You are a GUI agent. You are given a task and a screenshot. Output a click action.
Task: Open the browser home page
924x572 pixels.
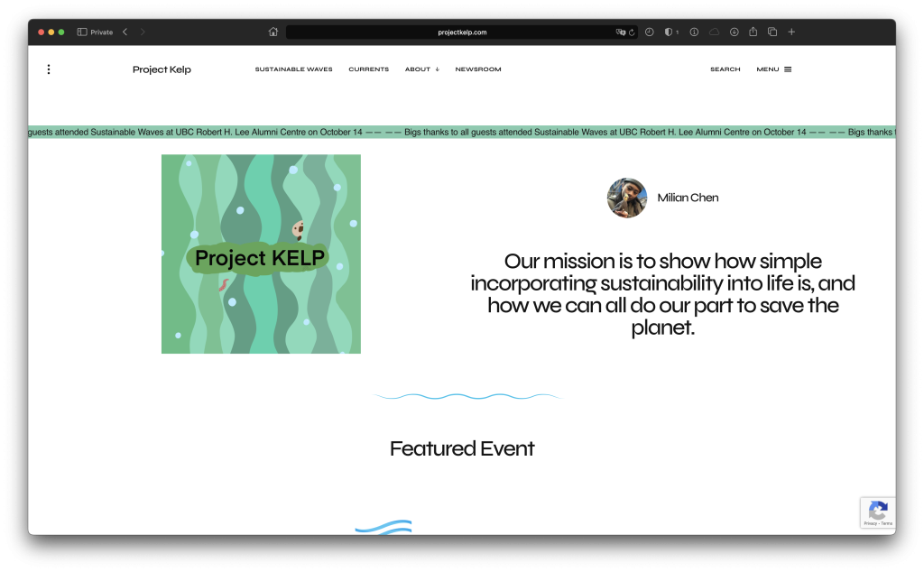(273, 32)
